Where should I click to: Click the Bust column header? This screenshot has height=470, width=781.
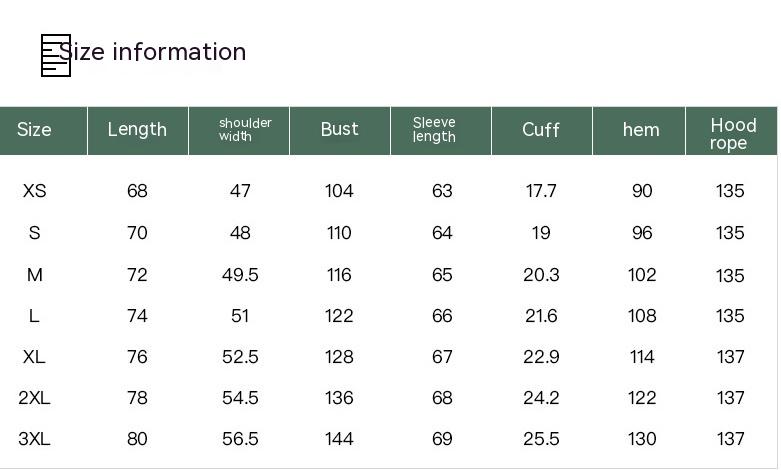[x=339, y=129]
